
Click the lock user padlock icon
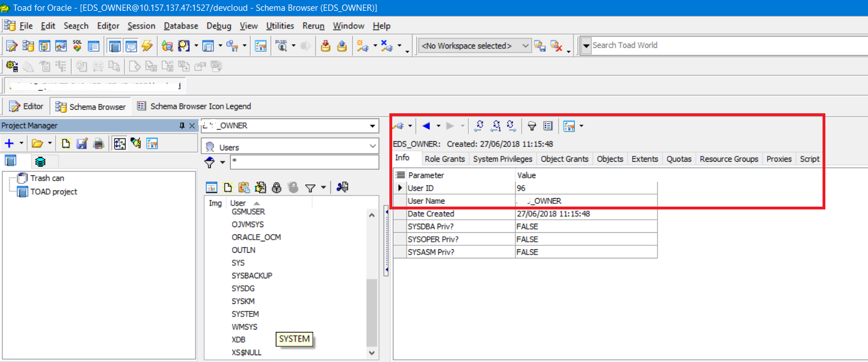pyautogui.click(x=277, y=187)
